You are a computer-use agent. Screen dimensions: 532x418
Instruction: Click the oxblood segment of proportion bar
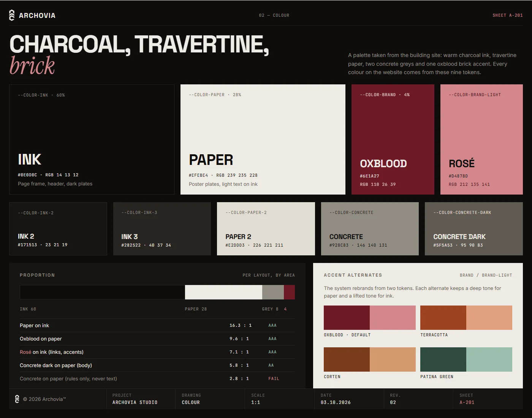pos(289,292)
